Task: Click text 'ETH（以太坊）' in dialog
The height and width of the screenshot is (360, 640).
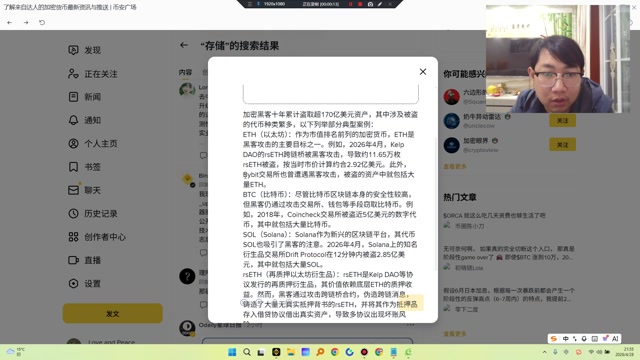Action: tap(267, 134)
